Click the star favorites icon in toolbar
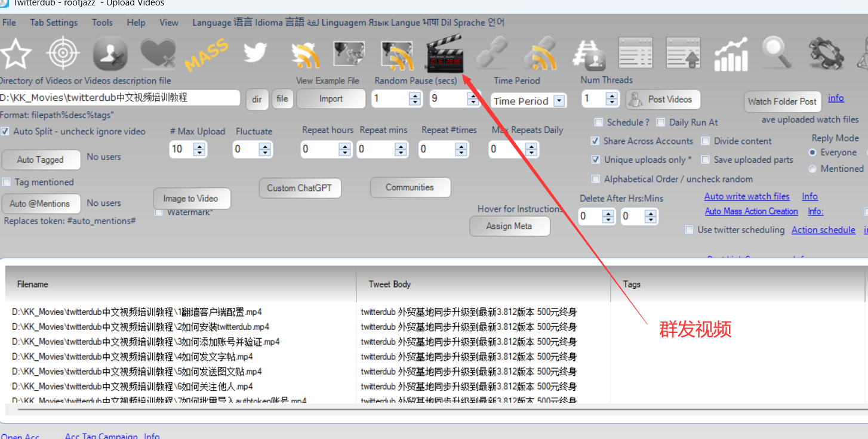This screenshot has height=439, width=868. 16,54
